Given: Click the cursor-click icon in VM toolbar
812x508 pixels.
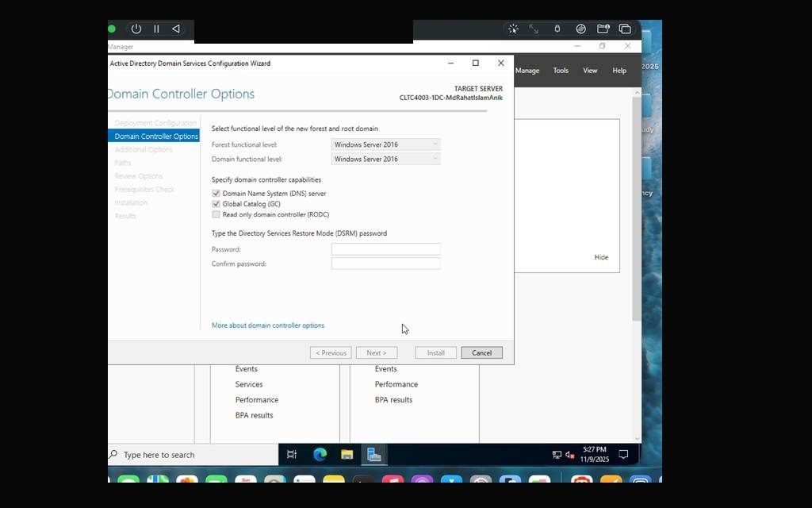Looking at the screenshot, I should click(513, 29).
